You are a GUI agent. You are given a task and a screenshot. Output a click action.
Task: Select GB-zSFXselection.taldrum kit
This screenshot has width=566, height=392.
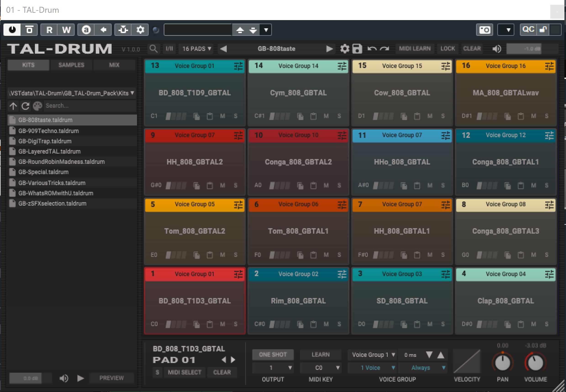72,204
